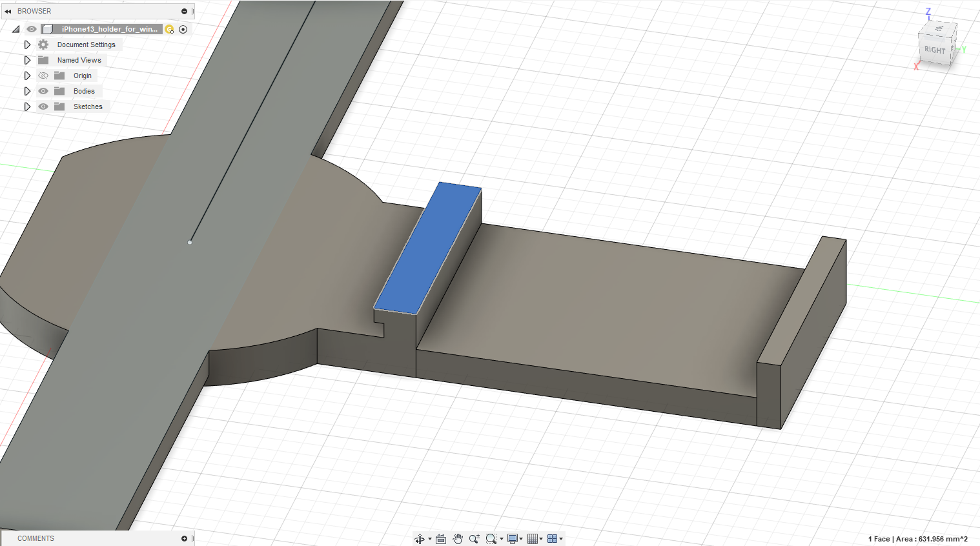Open the Zoom Window dropdown arrow
Screen dimensions: 980x546
pos(502,539)
